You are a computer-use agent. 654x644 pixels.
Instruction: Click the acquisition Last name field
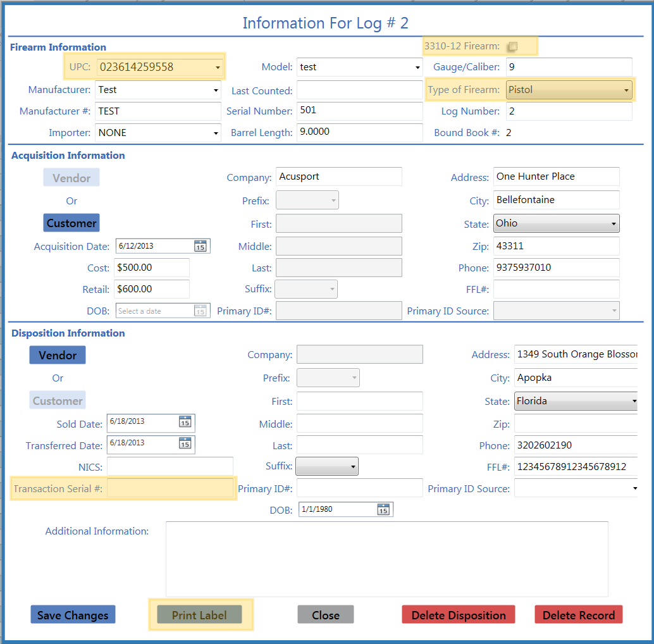pos(338,268)
